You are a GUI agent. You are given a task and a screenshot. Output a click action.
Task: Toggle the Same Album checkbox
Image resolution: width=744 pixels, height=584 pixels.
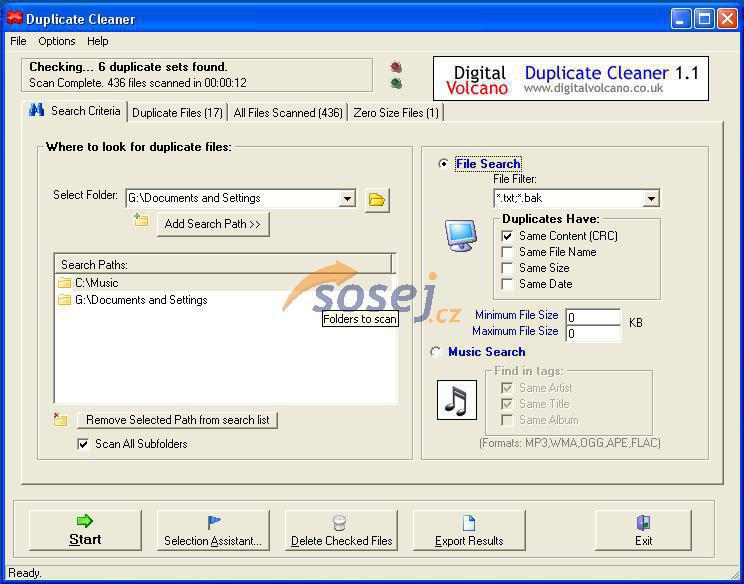coord(507,420)
